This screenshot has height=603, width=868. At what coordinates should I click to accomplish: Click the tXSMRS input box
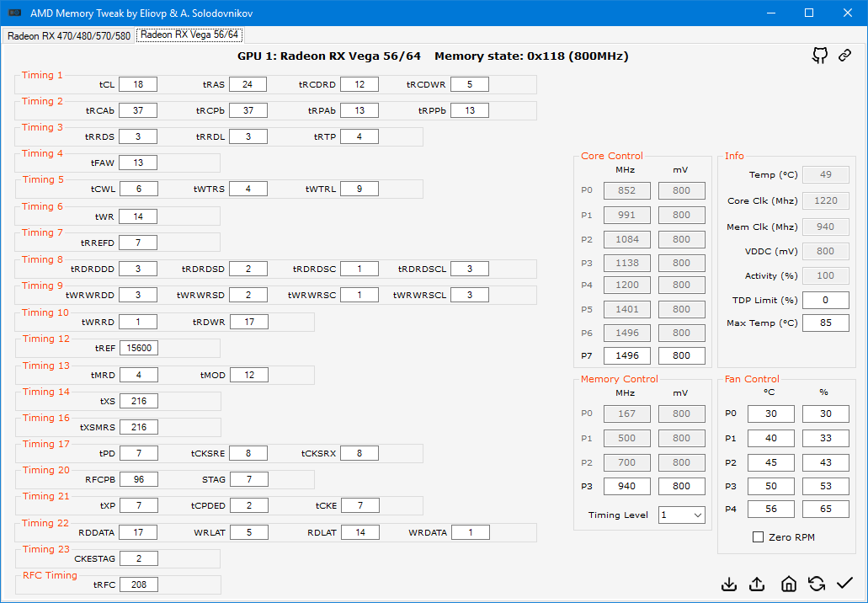(139, 427)
